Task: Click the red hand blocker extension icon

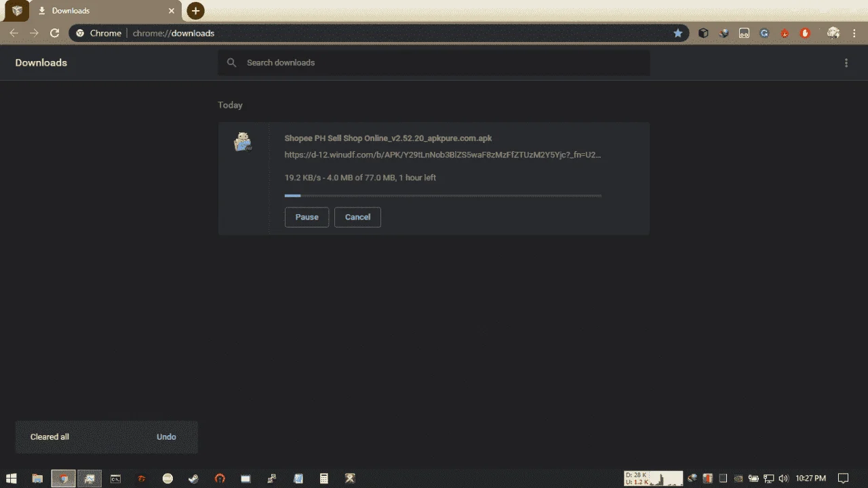Action: [x=805, y=33]
